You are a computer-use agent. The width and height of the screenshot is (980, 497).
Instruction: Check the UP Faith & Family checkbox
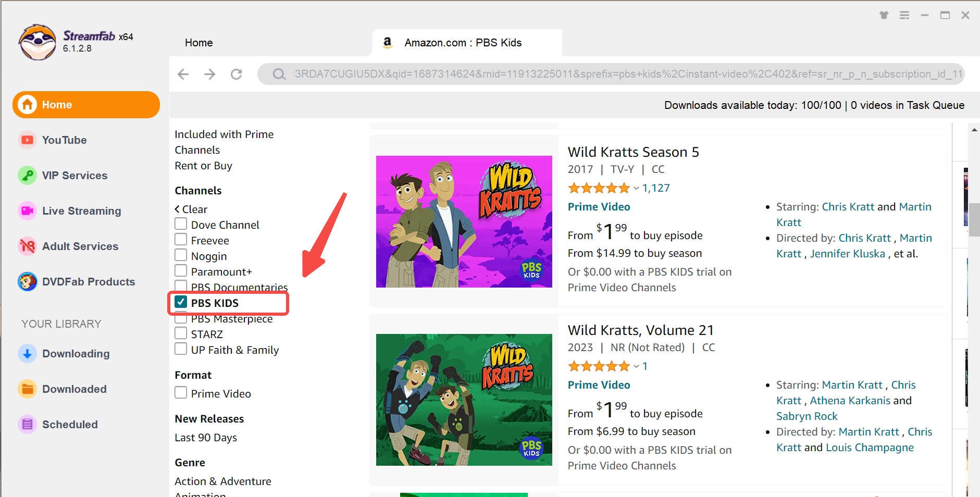[x=181, y=349]
